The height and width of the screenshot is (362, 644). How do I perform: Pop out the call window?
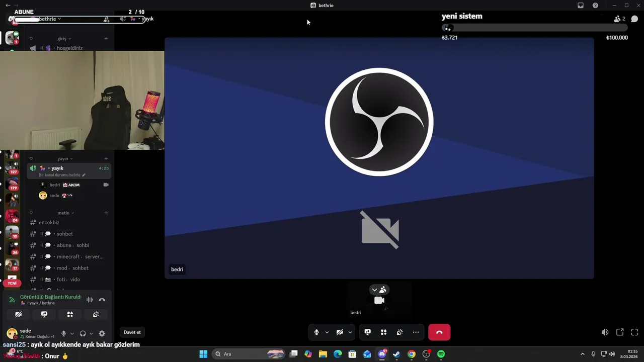[620, 332]
